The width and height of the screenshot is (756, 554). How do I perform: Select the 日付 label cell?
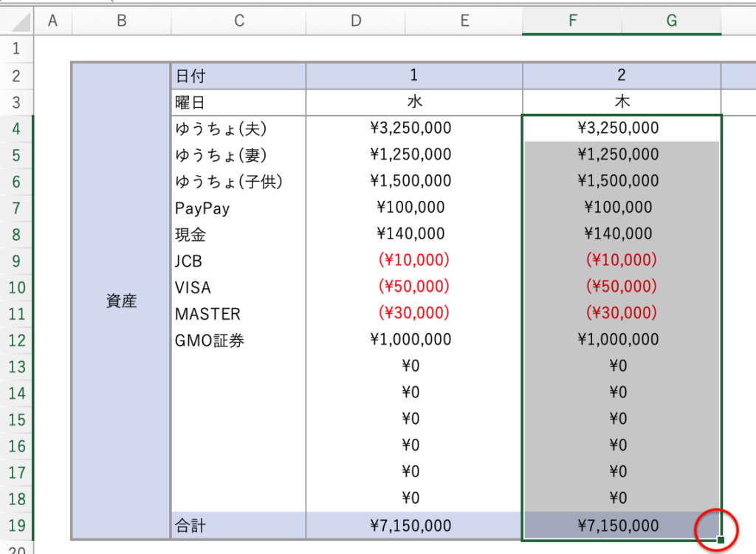(x=238, y=75)
